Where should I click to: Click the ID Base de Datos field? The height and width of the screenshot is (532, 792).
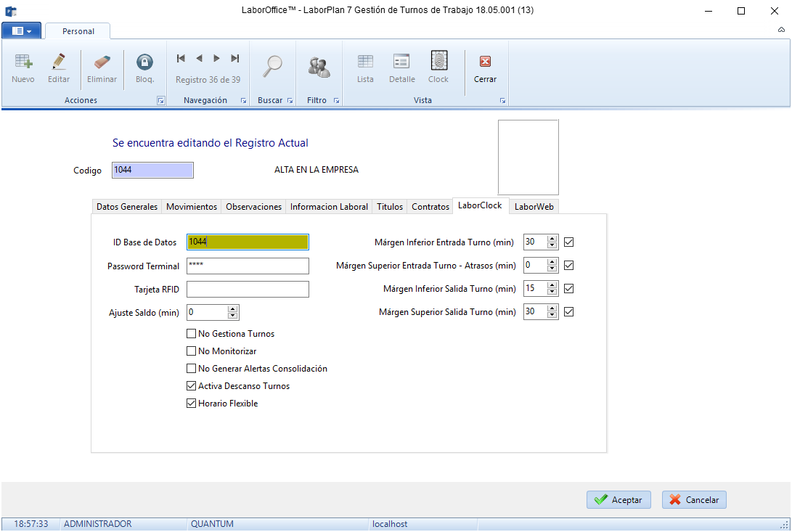[x=248, y=242]
